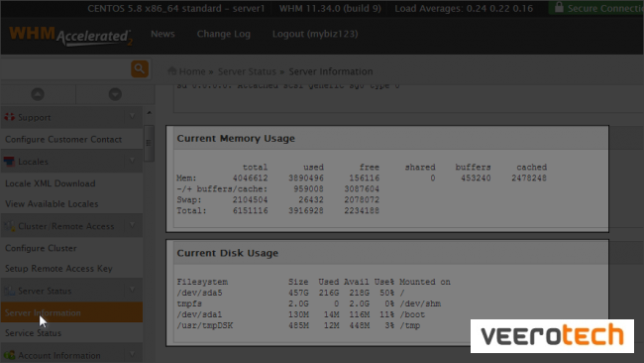
Task: Click the Server Status section icon
Action: click(x=9, y=291)
